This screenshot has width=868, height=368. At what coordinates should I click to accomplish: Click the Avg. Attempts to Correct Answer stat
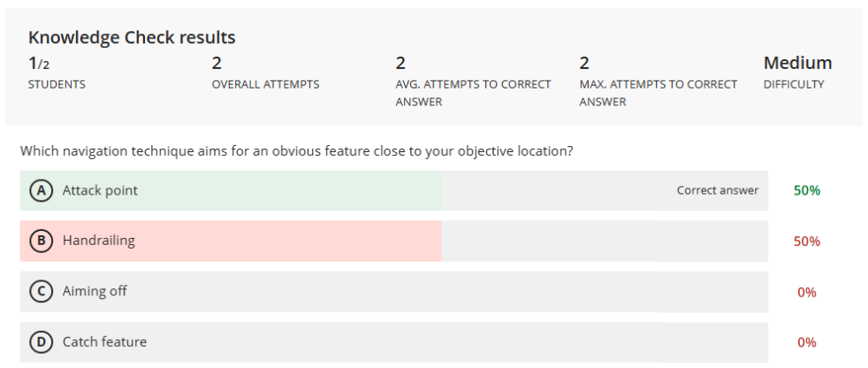400,64
